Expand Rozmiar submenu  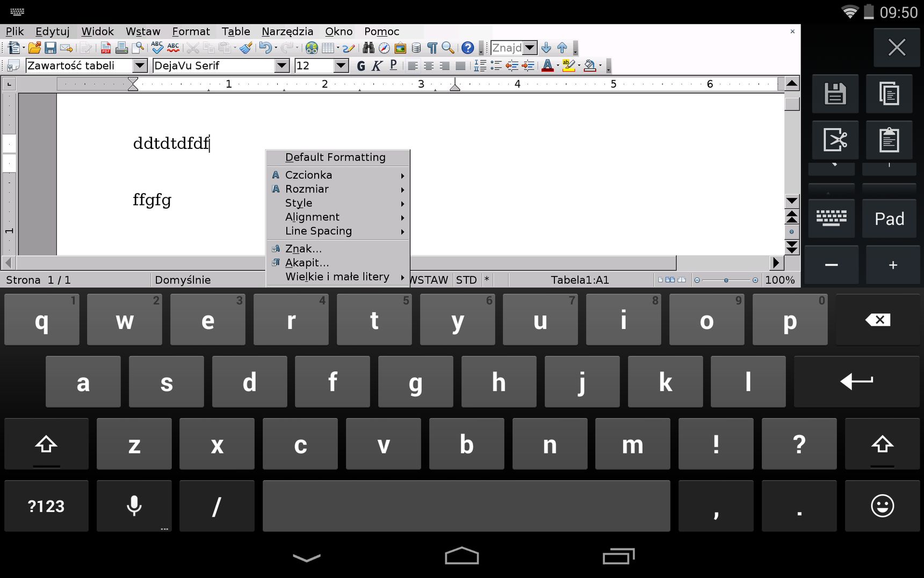pyautogui.click(x=338, y=189)
